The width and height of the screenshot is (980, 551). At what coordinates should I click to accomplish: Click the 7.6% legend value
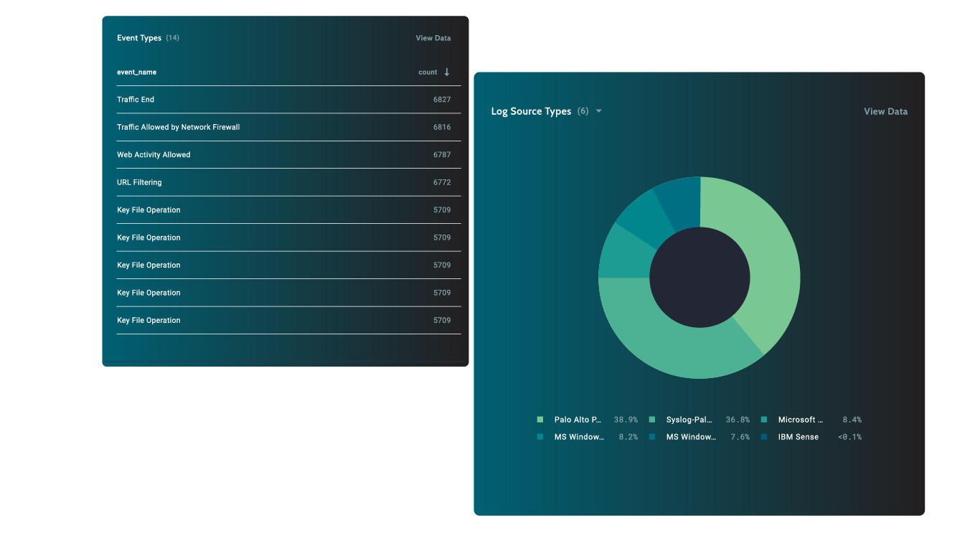point(740,437)
